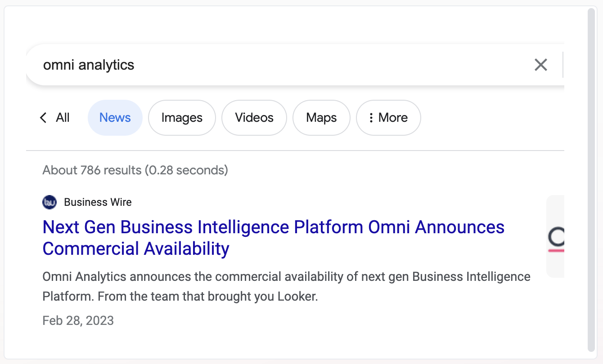
Task: Switch to the Videos tab
Action: 254,118
